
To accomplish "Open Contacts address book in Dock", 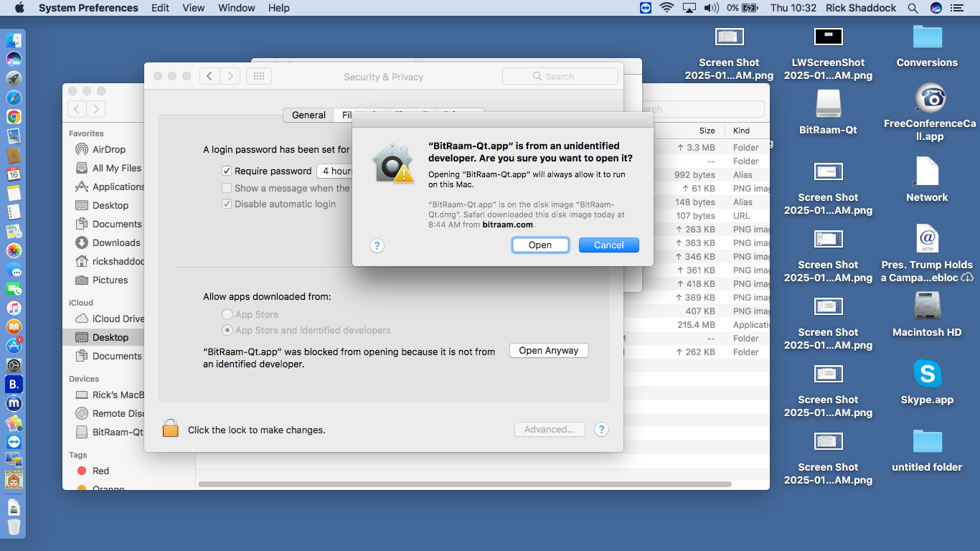I will (14, 154).
